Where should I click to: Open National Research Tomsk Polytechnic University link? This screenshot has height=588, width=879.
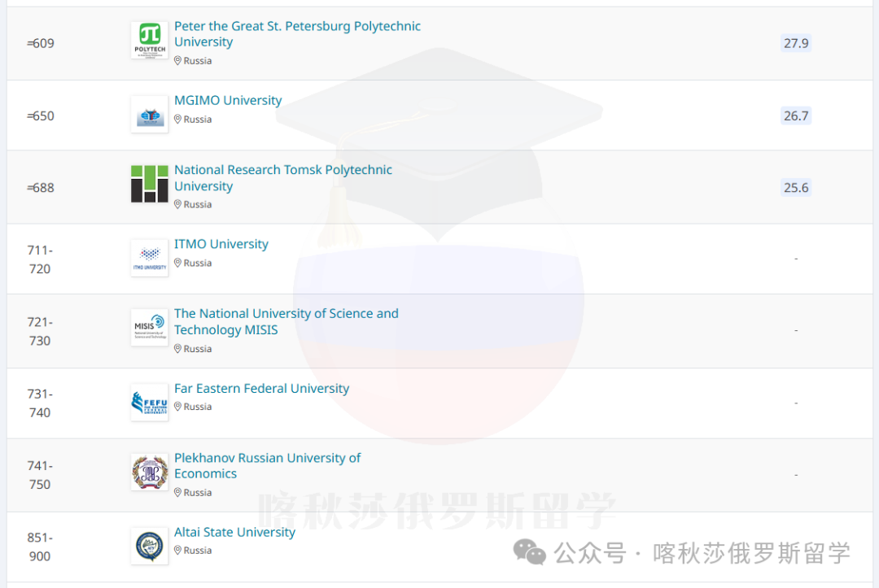(283, 177)
